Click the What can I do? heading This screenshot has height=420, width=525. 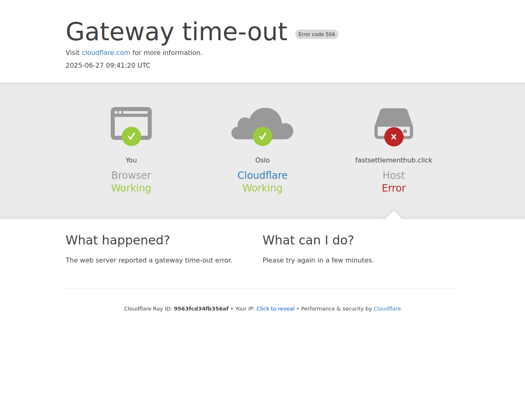pyautogui.click(x=308, y=240)
